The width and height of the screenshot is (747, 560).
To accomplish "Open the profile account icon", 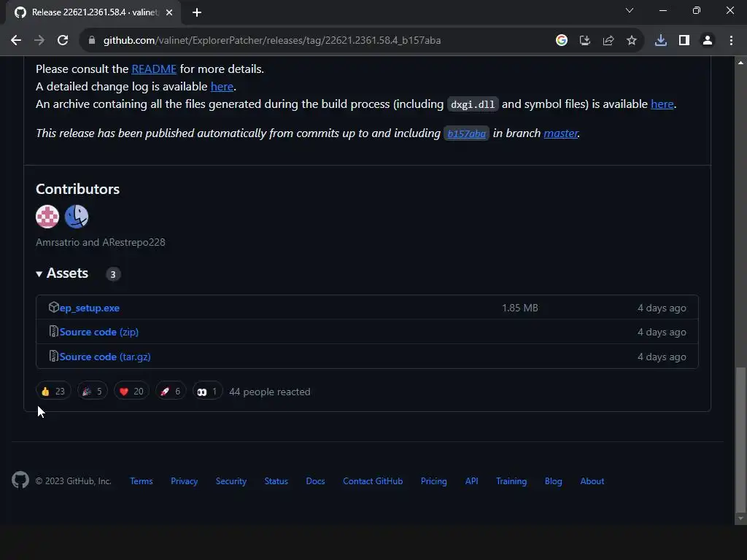I will tap(708, 41).
